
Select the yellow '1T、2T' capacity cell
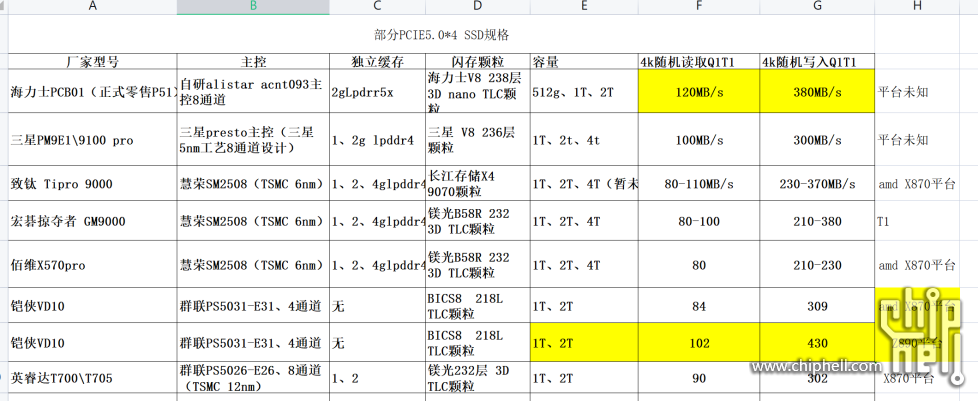tap(584, 342)
